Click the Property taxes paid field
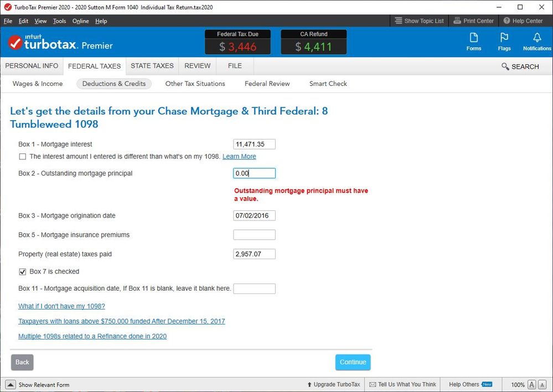Viewport: 553px width, 392px height. point(254,254)
